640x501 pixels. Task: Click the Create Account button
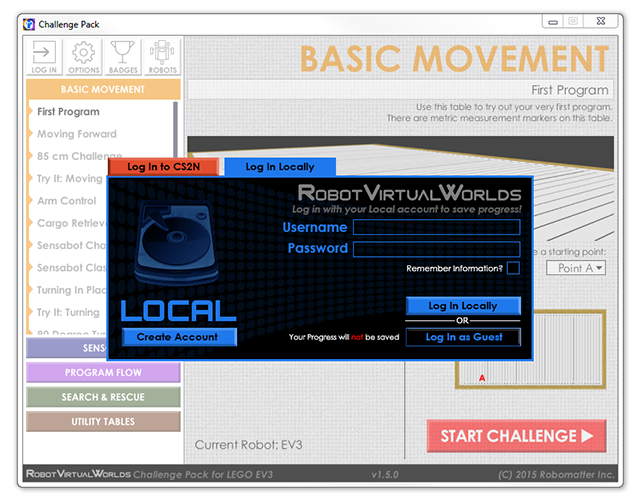tap(177, 337)
